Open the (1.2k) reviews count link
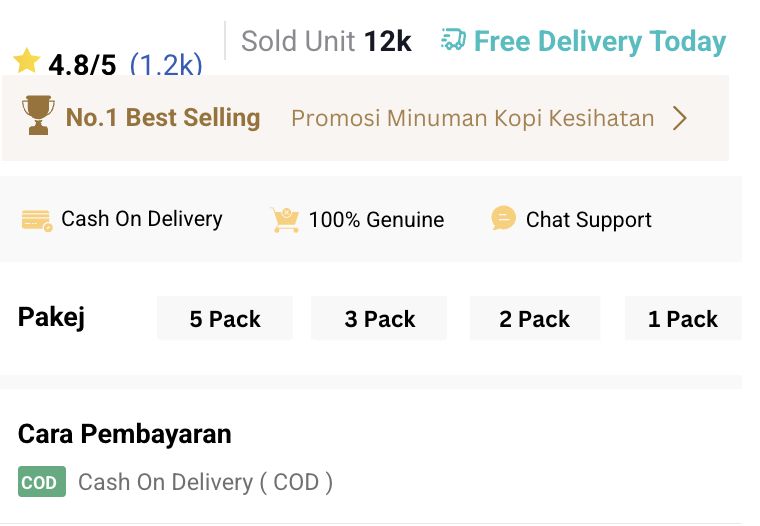Image resolution: width=760 pixels, height=526 pixels. 166,66
